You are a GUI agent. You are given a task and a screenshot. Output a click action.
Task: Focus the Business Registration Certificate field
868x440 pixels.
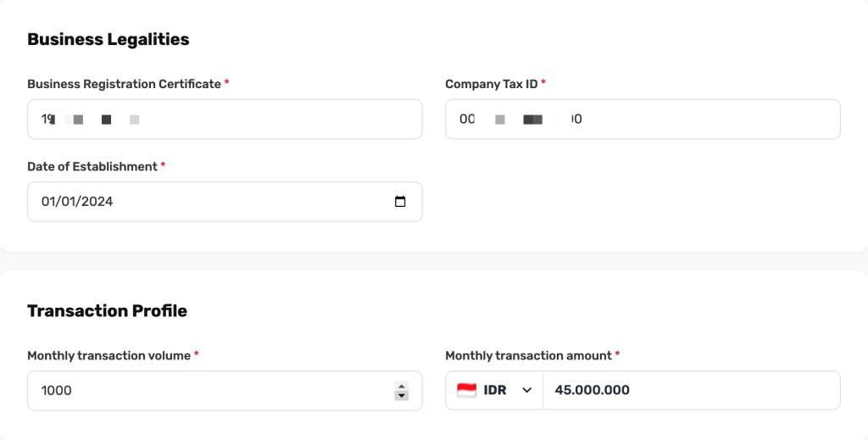[225, 119]
